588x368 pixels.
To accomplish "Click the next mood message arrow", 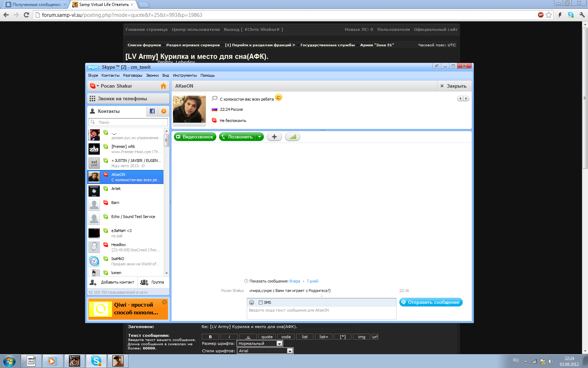I will coord(466,98).
